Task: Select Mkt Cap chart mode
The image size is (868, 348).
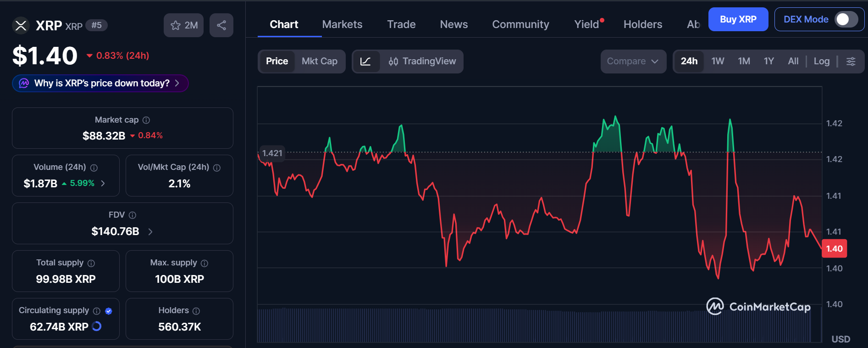Action: point(320,62)
